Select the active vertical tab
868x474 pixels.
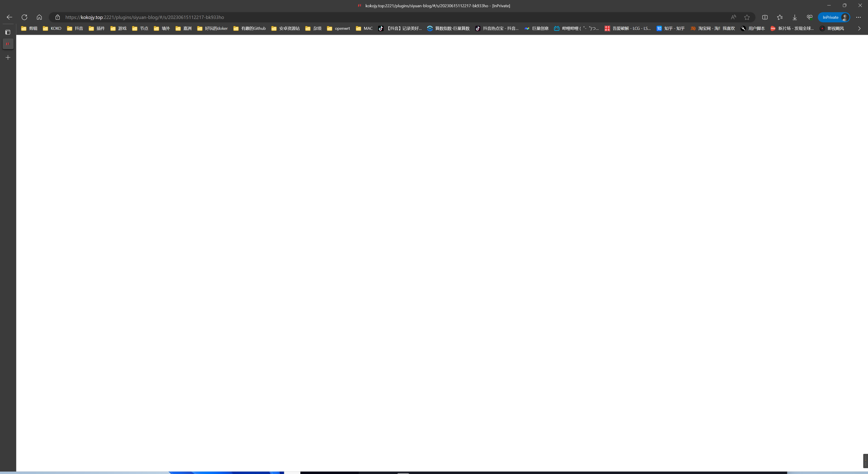(8, 44)
